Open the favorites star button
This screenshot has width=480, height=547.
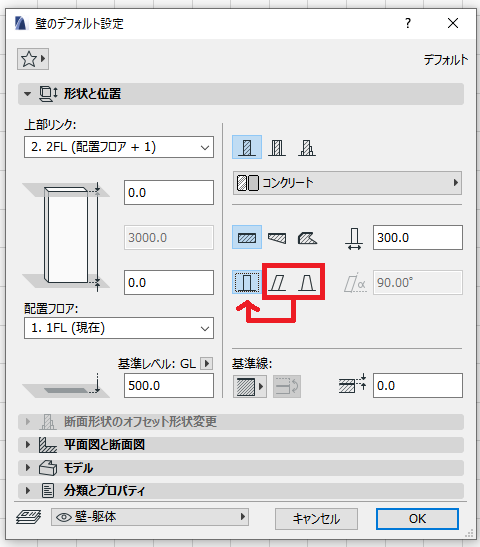point(33,59)
